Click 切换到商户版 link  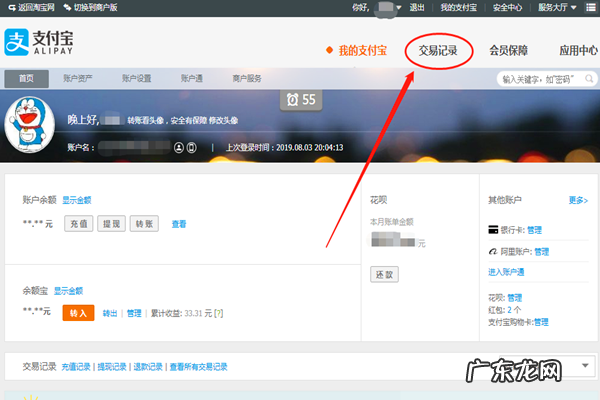95,7
